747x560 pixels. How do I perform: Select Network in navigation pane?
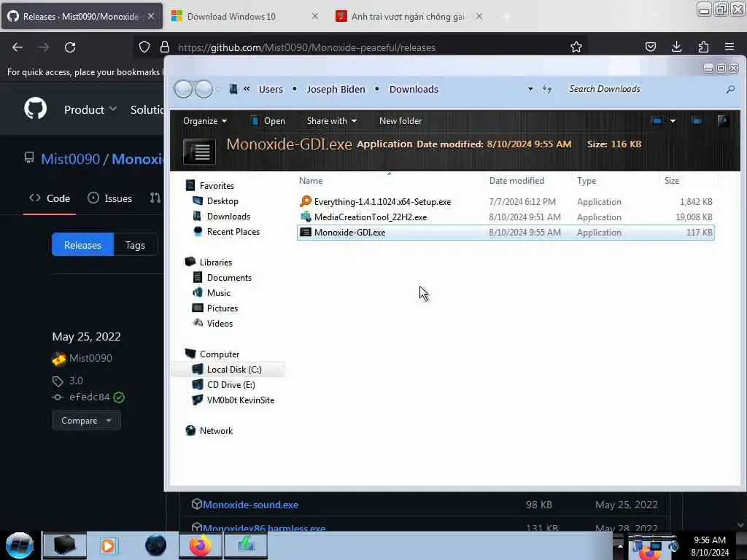coord(216,430)
